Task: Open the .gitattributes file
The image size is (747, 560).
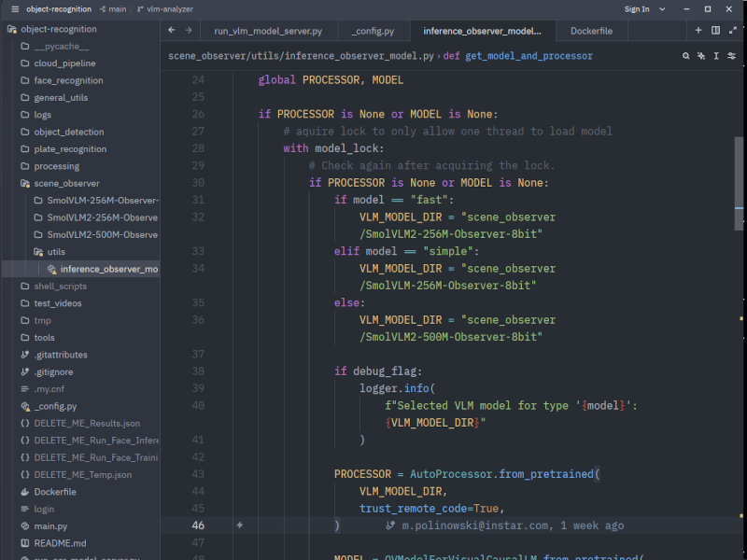Action: coord(80,355)
